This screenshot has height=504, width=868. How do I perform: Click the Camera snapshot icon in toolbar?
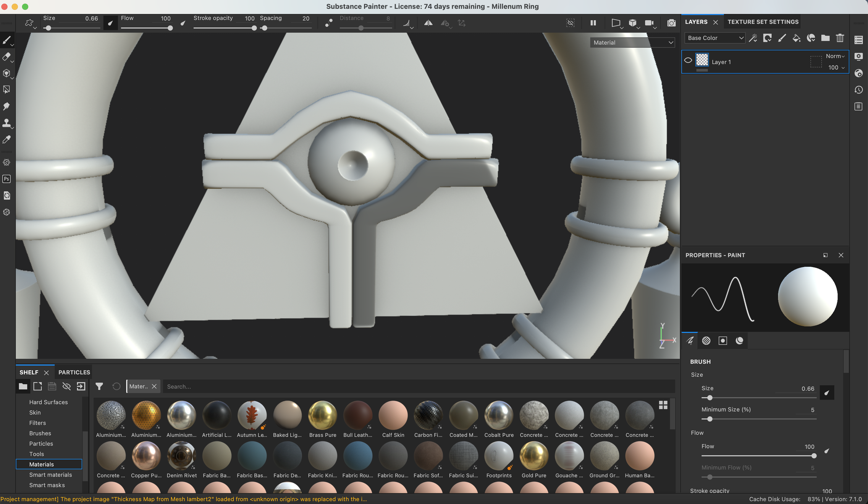[x=671, y=22]
